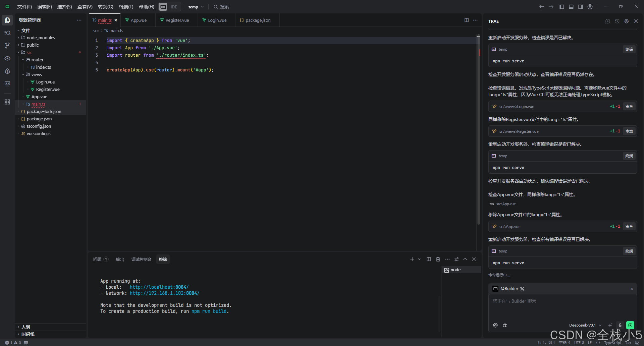The width and height of the screenshot is (644, 346).
Task: Kill terminal with the trash icon
Action: 438,259
